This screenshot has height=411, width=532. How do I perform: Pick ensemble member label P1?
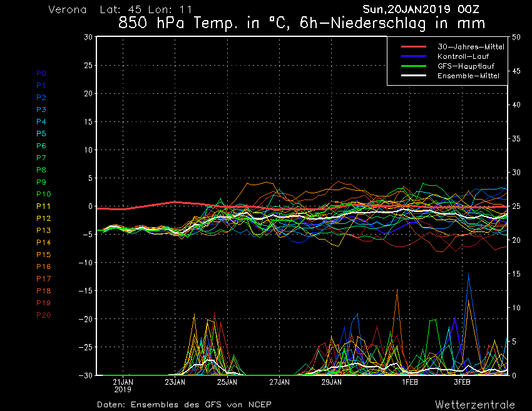point(41,86)
